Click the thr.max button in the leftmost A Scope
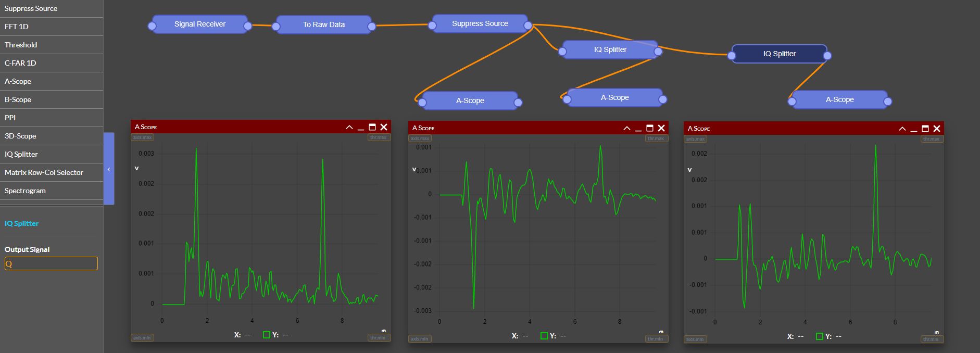The width and height of the screenshot is (980, 353). click(379, 137)
